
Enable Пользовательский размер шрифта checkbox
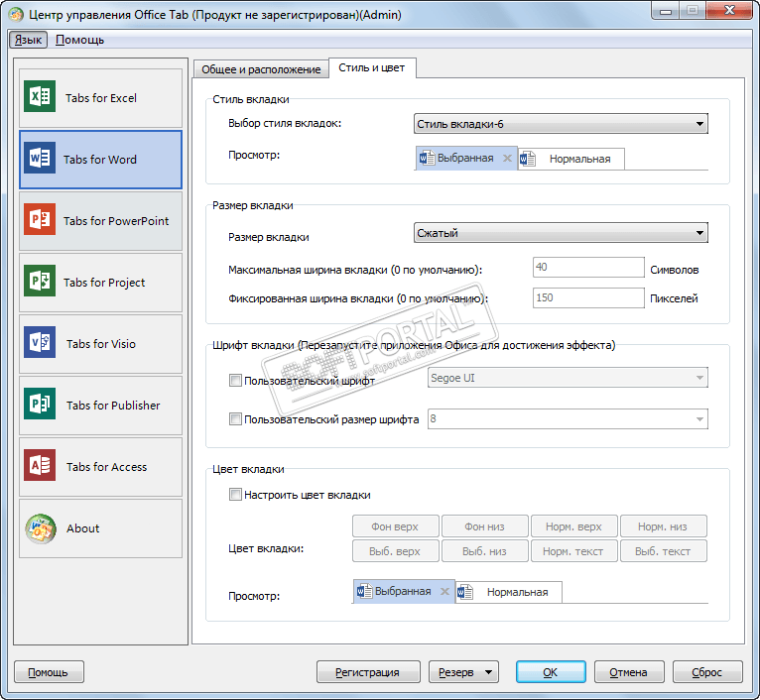tap(235, 419)
